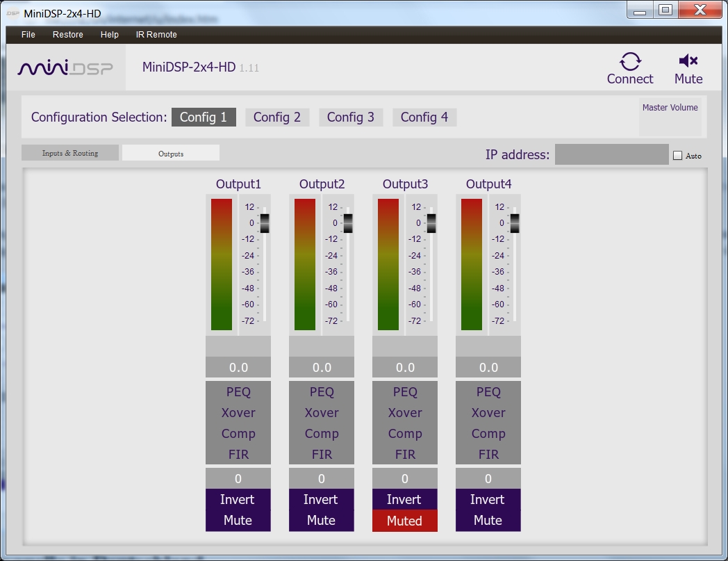
Task: Click the Output3 gain value 0.0 field
Action: pos(405,368)
